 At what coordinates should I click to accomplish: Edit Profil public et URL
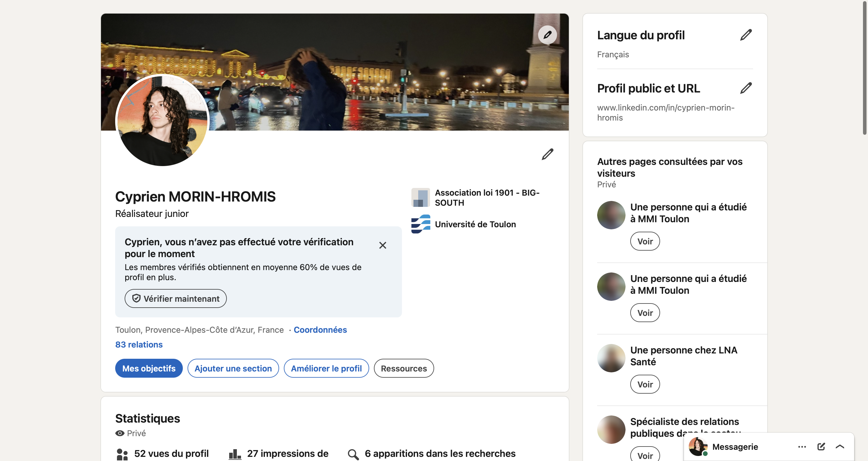(746, 88)
